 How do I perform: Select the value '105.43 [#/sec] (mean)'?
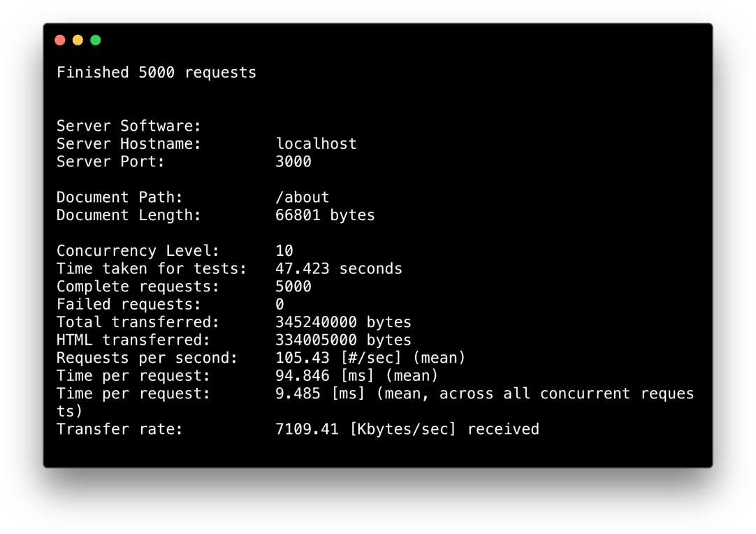tap(370, 358)
